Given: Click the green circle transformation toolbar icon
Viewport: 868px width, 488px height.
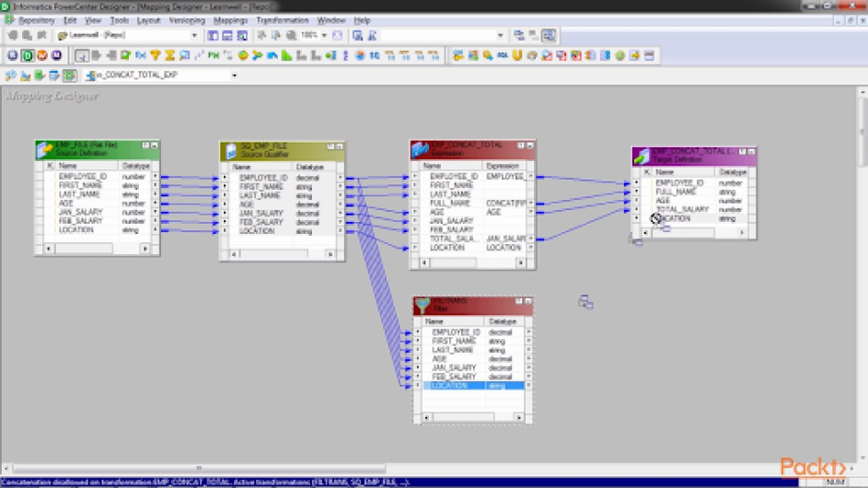Looking at the screenshot, I should (x=620, y=55).
